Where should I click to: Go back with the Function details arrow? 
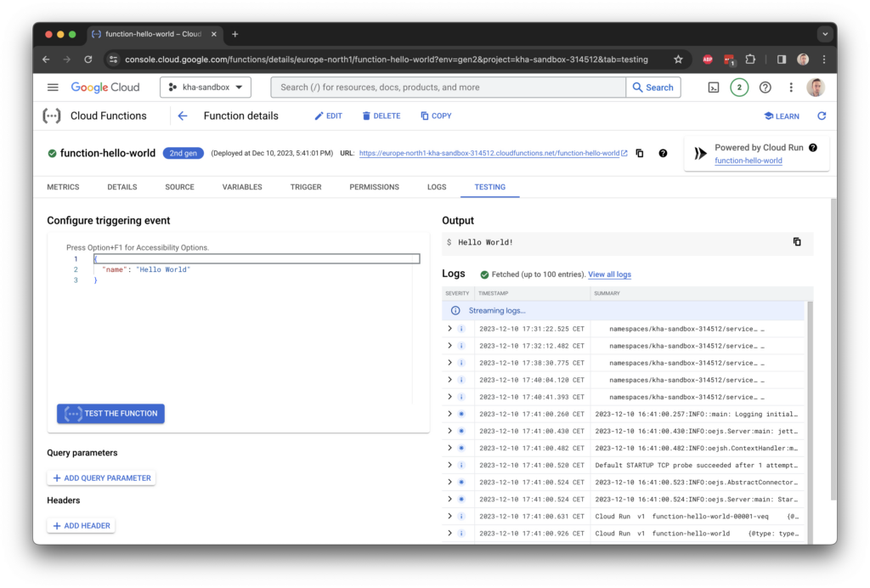click(183, 116)
